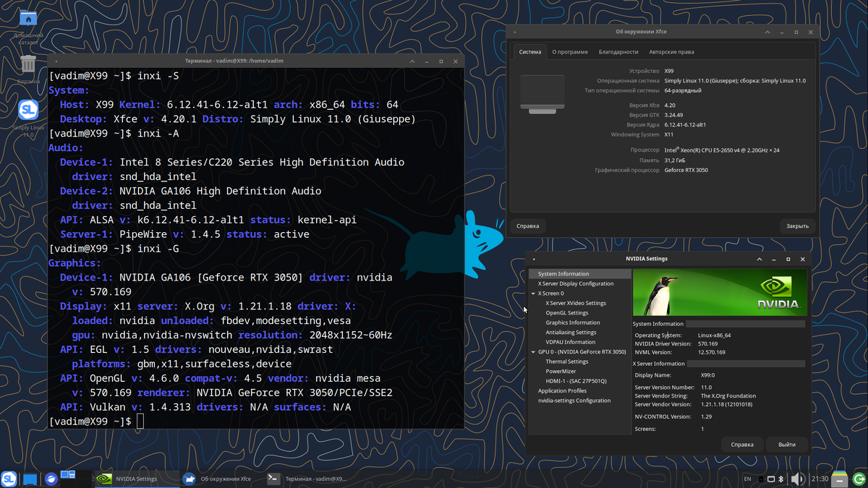Image resolution: width=868 pixels, height=488 pixels.
Task: Click the EN keyboard layout indicator
Action: (x=747, y=479)
